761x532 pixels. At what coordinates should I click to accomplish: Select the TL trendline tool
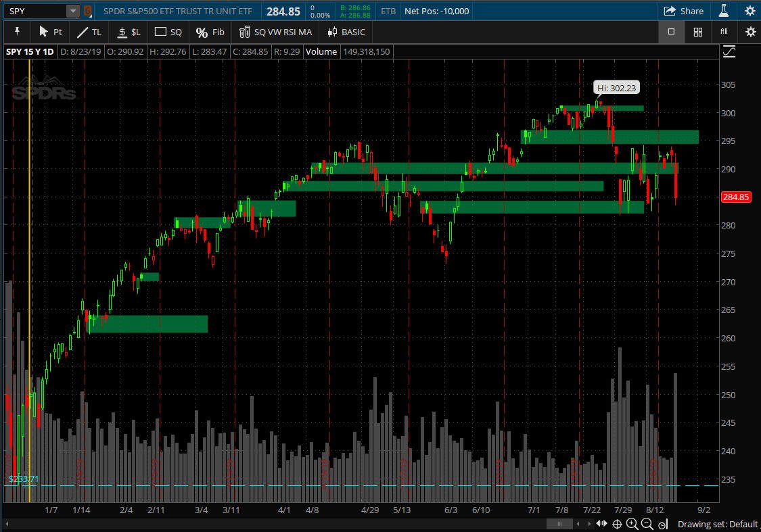point(89,32)
